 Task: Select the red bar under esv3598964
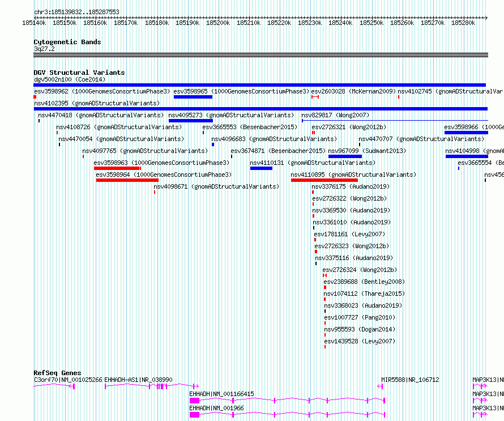pyautogui.click(x=127, y=180)
